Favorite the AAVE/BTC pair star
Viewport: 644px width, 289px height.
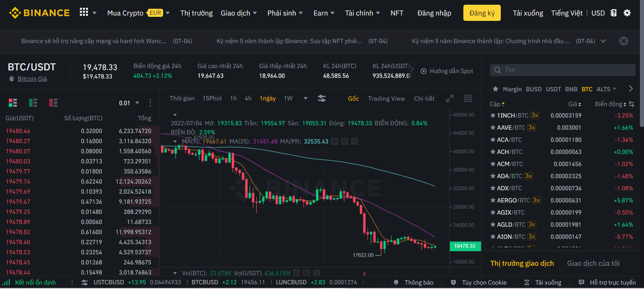493,128
